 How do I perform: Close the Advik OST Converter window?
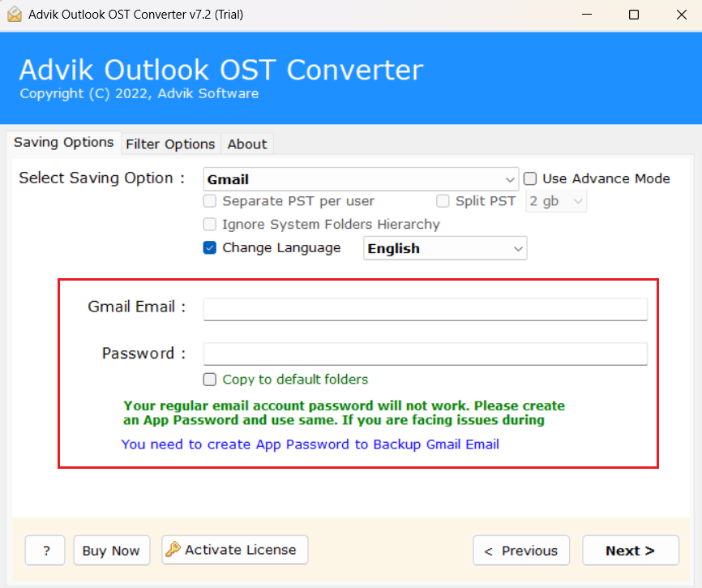point(682,15)
